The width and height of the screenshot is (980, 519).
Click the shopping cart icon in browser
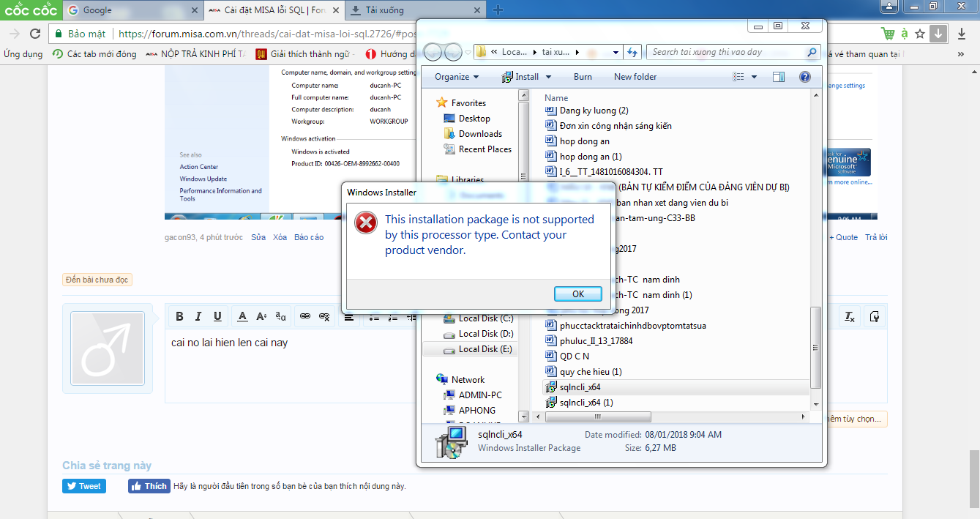(x=889, y=34)
